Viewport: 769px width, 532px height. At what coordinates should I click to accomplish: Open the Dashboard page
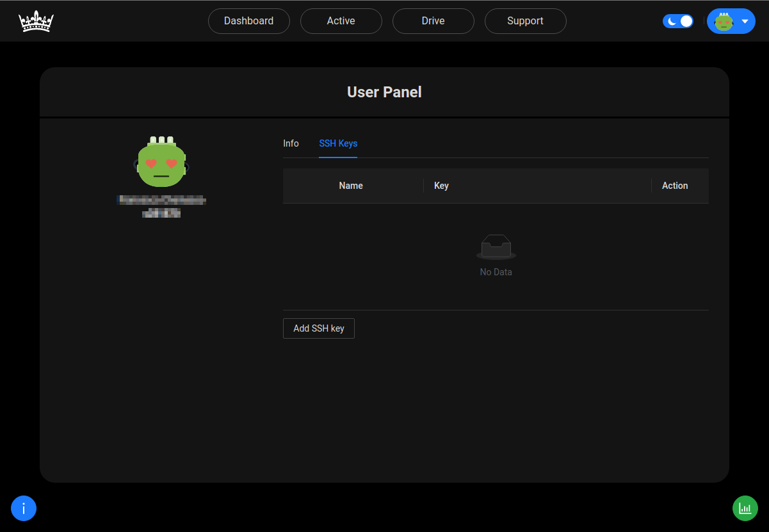tap(248, 20)
